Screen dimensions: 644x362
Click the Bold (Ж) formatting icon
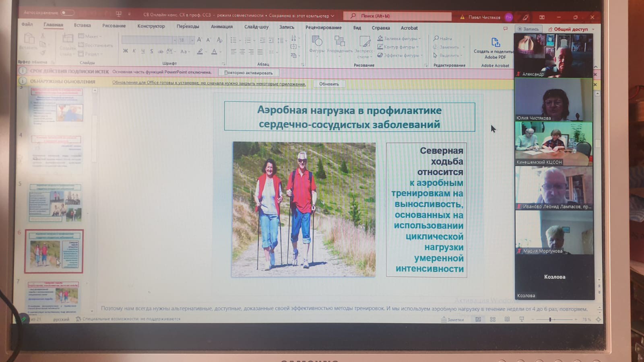pos(126,51)
